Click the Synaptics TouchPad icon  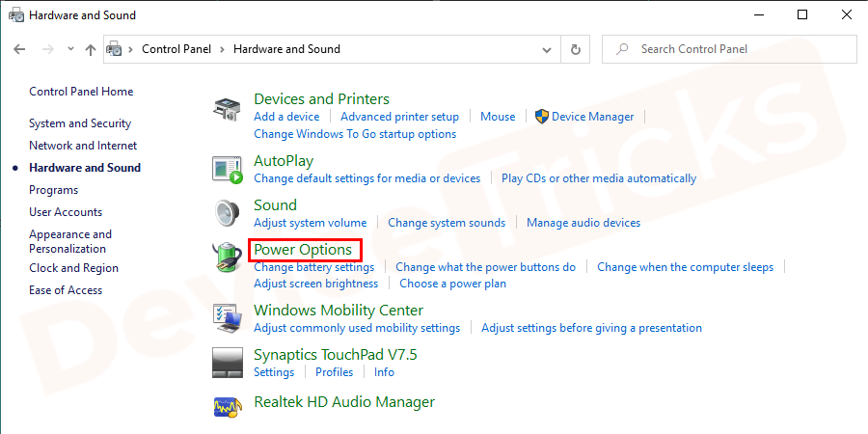point(228,363)
